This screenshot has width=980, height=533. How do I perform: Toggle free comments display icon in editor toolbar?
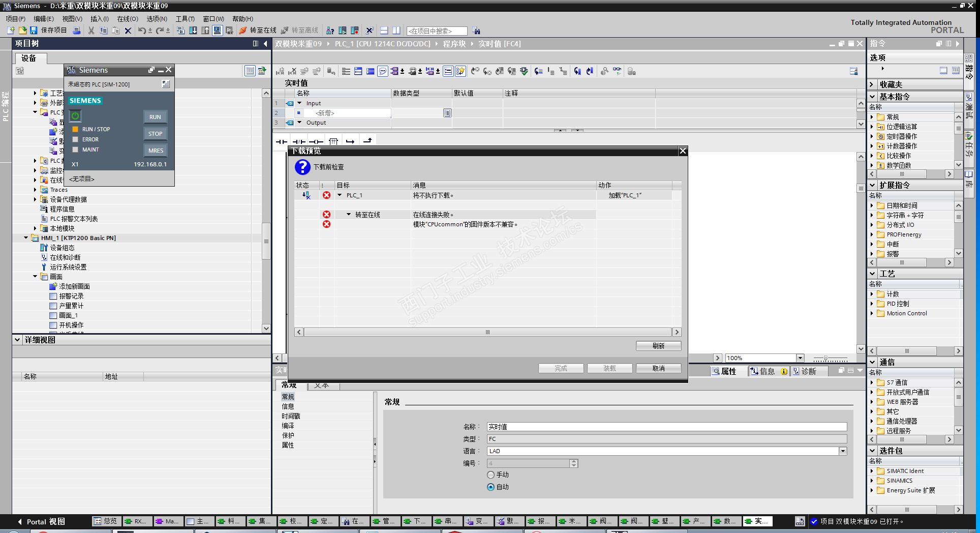pyautogui.click(x=383, y=71)
